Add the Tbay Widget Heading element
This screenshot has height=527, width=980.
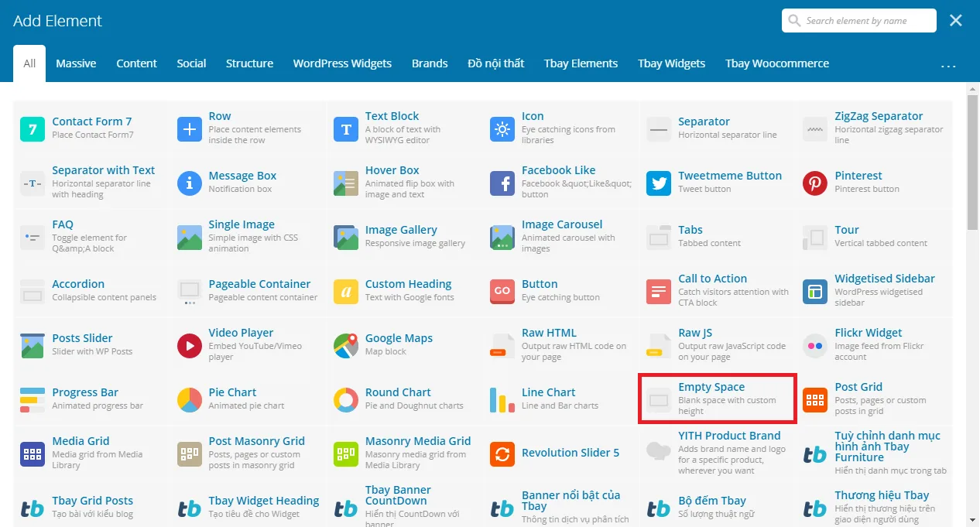[249, 508]
